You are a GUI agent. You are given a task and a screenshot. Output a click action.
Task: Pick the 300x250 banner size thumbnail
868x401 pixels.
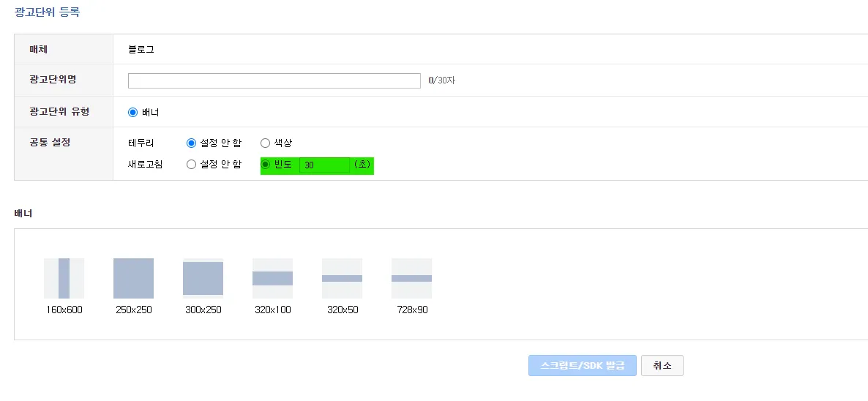tap(203, 278)
